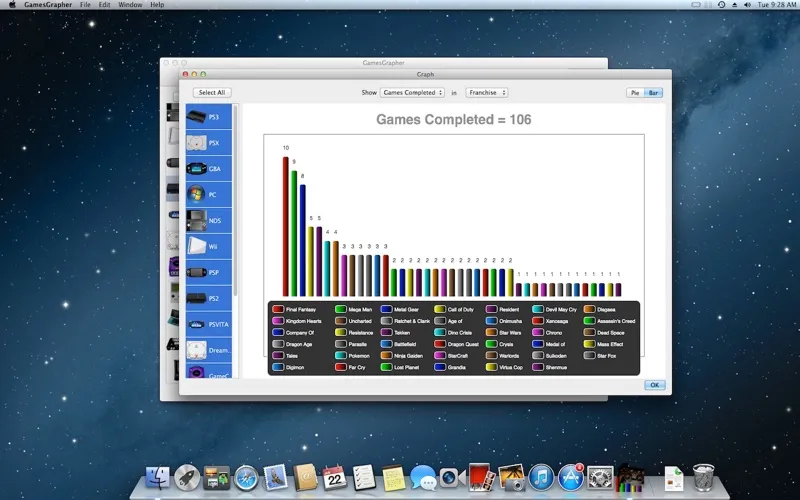
Task: Click the clock showing Tue 9:28 AM
Action: pos(777,5)
